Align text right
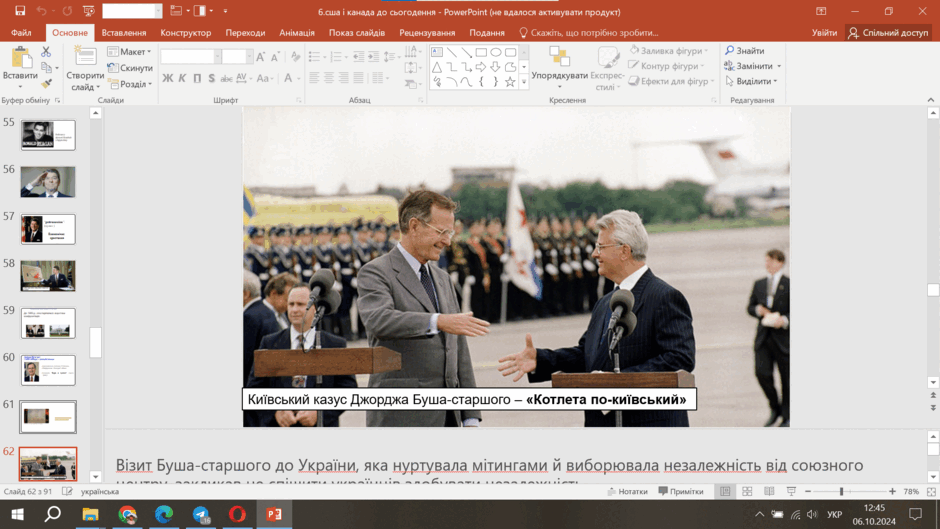 (344, 77)
